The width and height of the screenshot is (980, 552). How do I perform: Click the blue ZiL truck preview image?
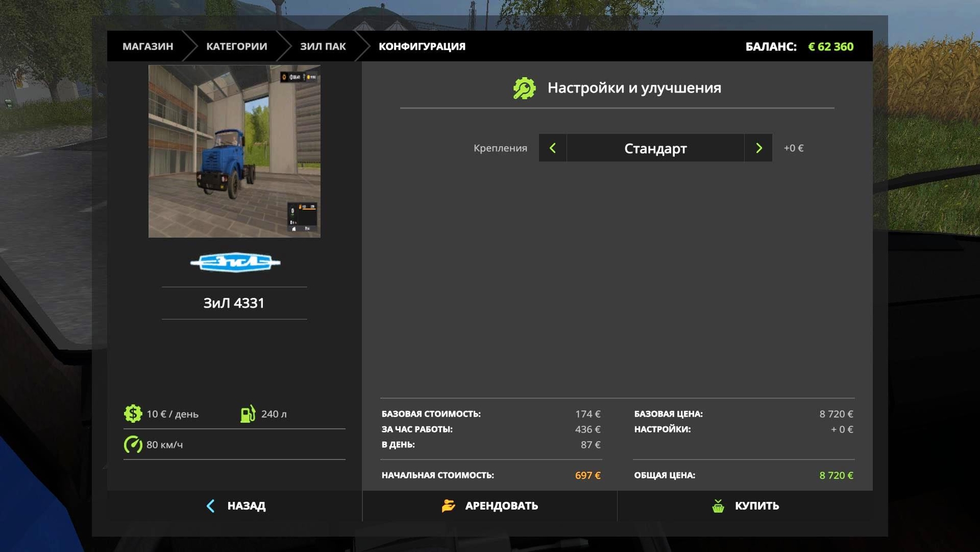pyautogui.click(x=234, y=151)
